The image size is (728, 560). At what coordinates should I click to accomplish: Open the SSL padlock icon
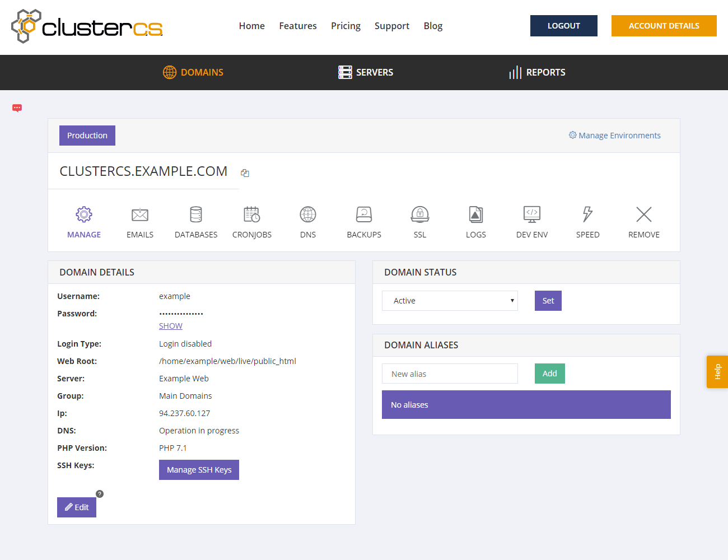pos(420,215)
